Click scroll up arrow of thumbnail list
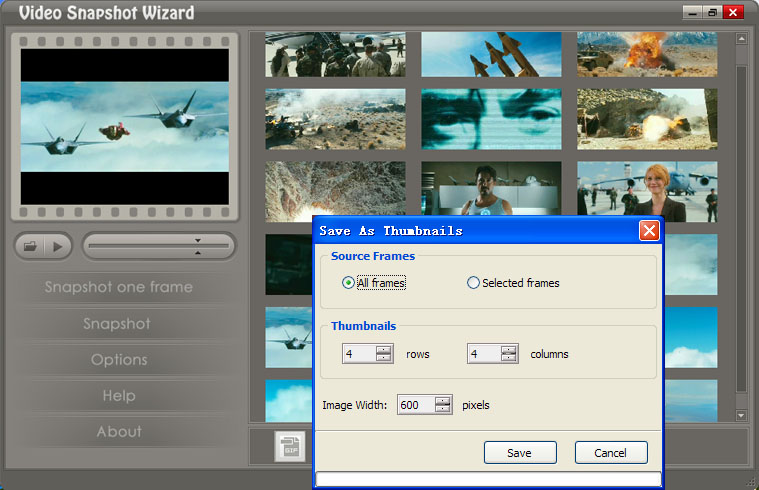 tap(741, 39)
